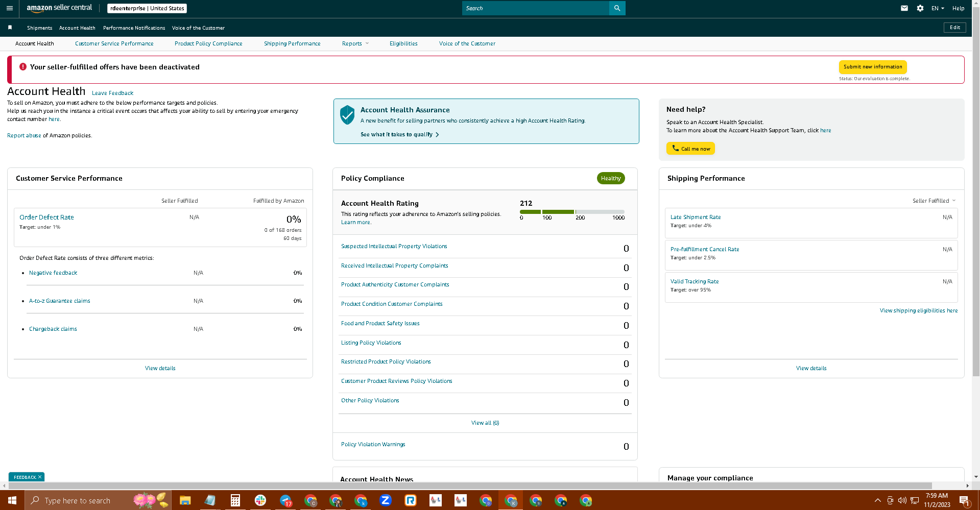Viewport: 980px width, 510px height.
Task: Click Leave Feedback link
Action: pos(113,93)
